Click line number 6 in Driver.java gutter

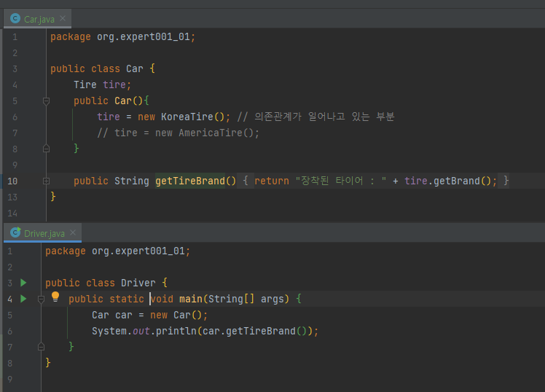(9, 332)
